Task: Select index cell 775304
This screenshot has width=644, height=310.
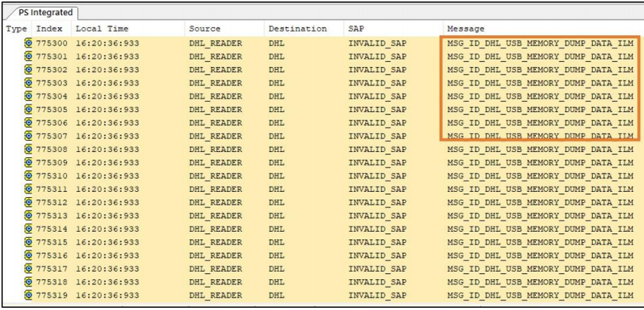Action: (x=52, y=96)
